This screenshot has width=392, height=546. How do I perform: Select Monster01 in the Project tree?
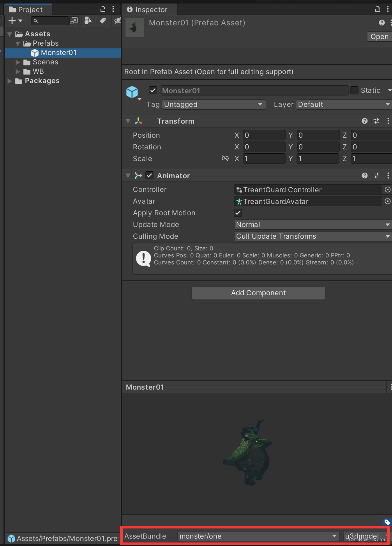[56, 52]
